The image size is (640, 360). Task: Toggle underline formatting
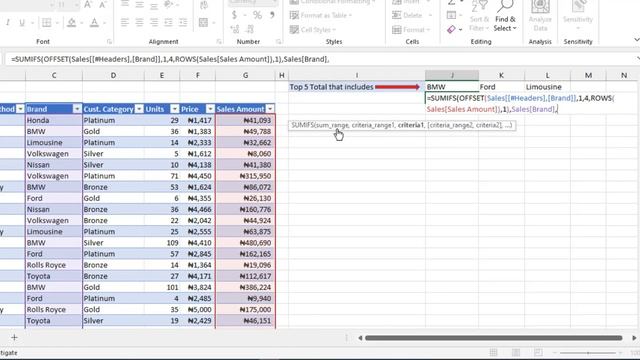(22, 23)
